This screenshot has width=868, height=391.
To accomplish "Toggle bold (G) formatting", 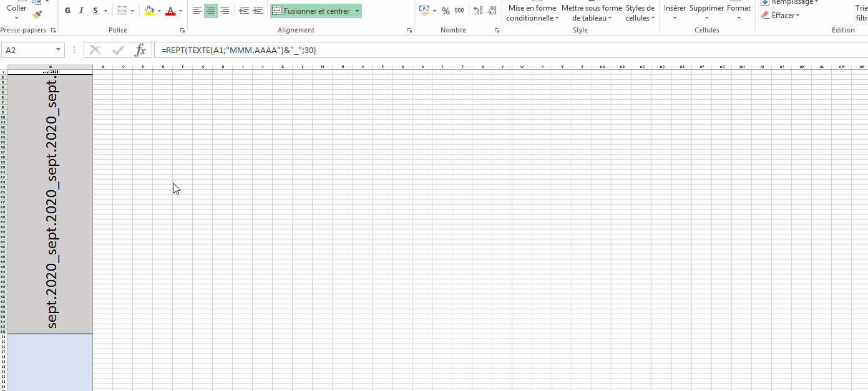I will point(67,11).
